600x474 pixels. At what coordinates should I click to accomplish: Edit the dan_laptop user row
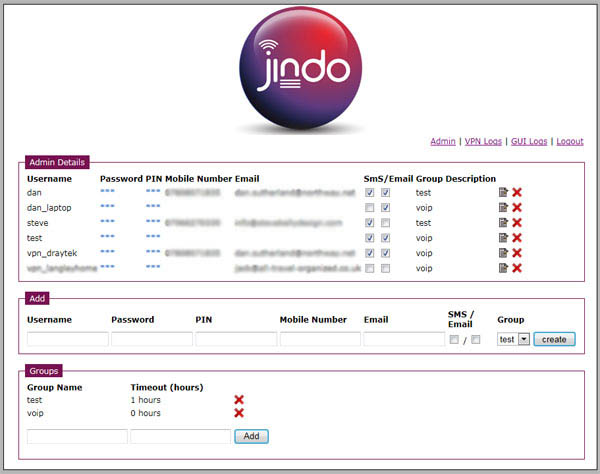click(x=503, y=207)
